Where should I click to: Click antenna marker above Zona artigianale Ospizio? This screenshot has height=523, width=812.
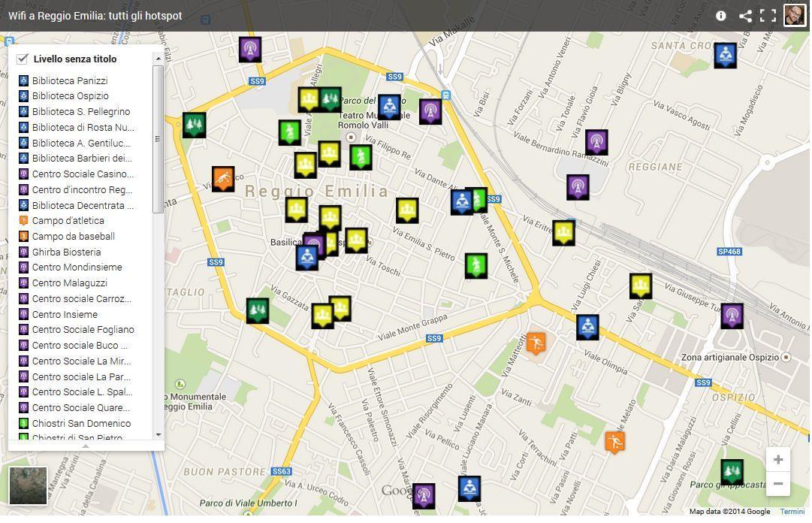(732, 316)
